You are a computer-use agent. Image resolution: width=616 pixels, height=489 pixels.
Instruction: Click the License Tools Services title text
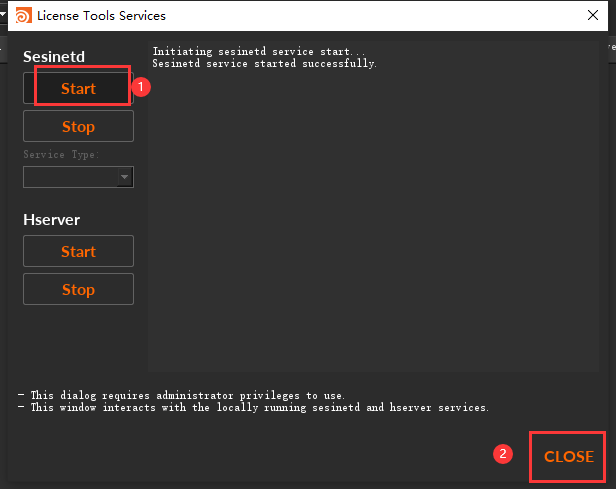point(101,16)
